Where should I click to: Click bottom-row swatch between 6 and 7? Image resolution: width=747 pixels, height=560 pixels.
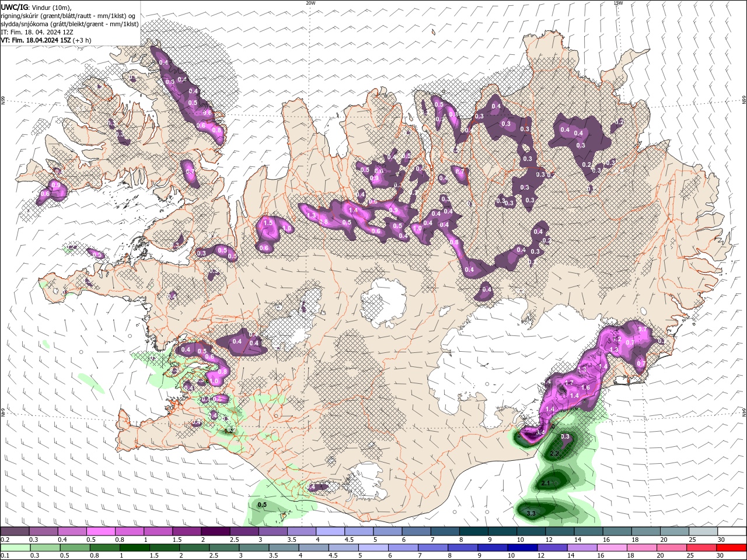click(402, 548)
